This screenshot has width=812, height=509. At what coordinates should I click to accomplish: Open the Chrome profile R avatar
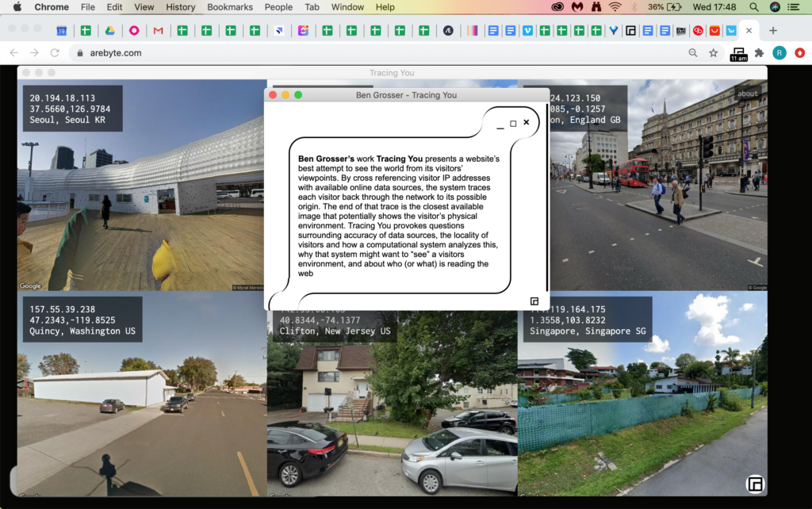point(779,53)
